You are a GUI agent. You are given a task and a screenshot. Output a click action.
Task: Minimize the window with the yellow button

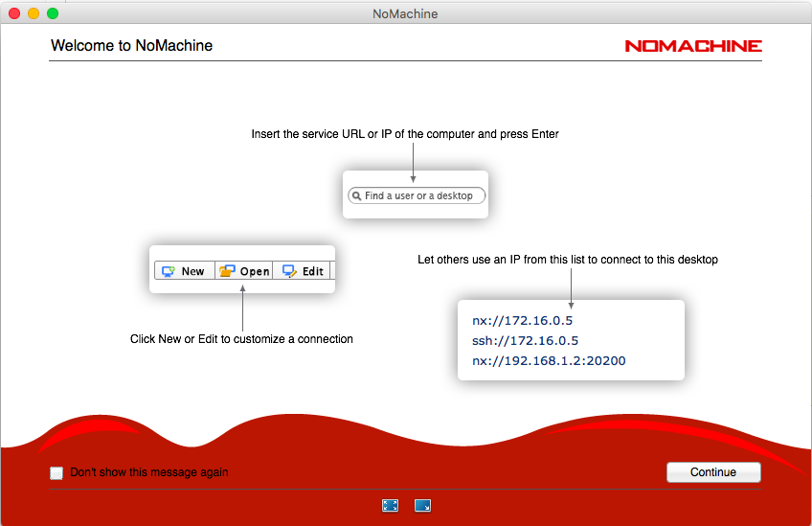point(34,13)
